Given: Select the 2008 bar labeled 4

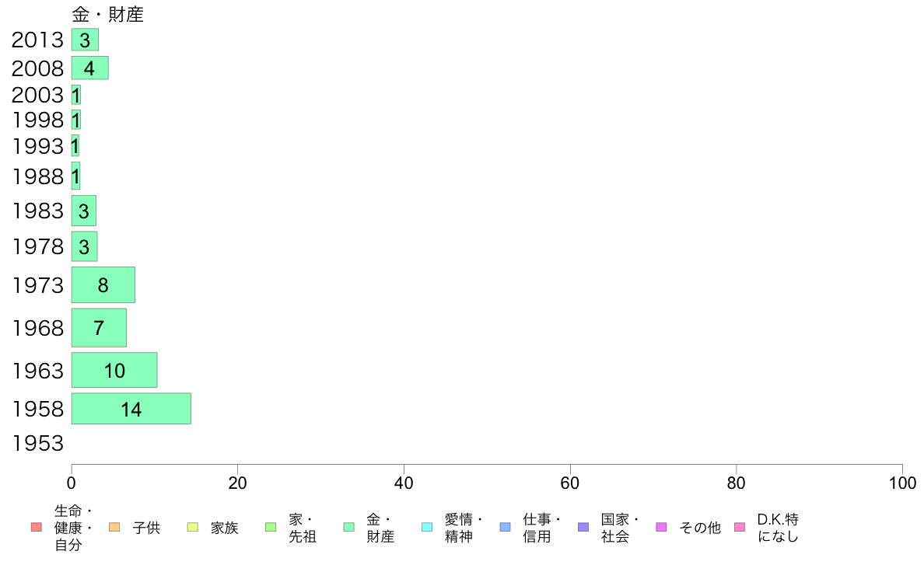Looking at the screenshot, I should pos(90,68).
